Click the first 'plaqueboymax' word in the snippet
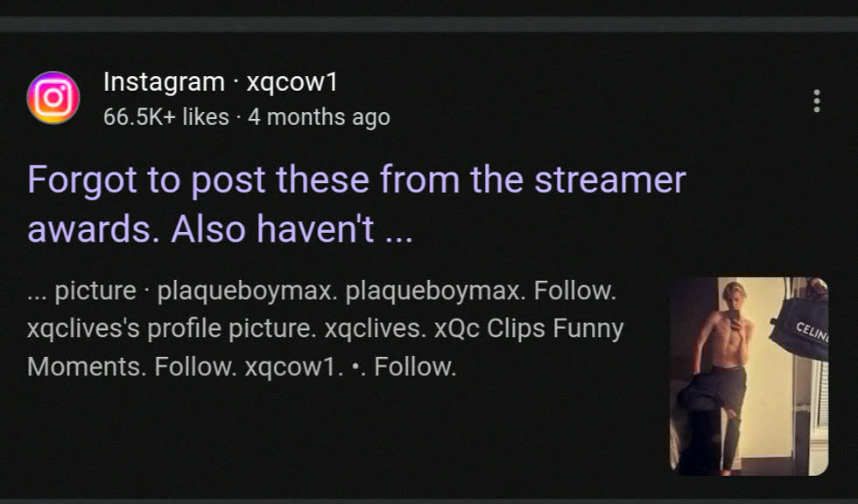Screen dimensions: 858x504 click(x=247, y=290)
